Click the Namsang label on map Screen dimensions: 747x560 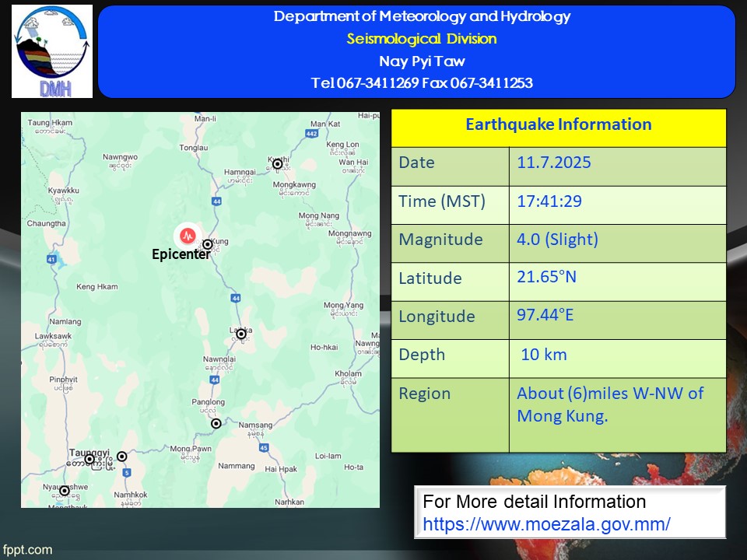(x=255, y=425)
